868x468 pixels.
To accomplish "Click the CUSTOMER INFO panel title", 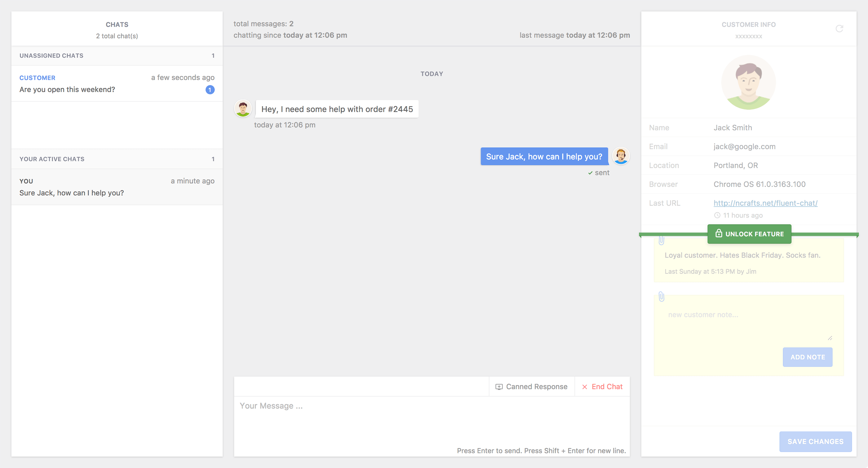I will click(748, 25).
